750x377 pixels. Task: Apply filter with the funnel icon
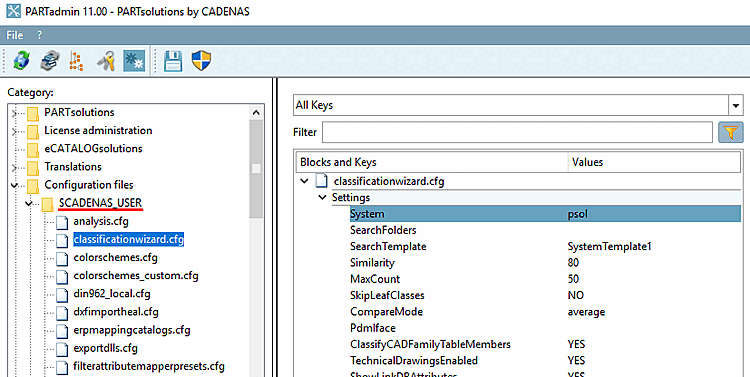[x=730, y=132]
